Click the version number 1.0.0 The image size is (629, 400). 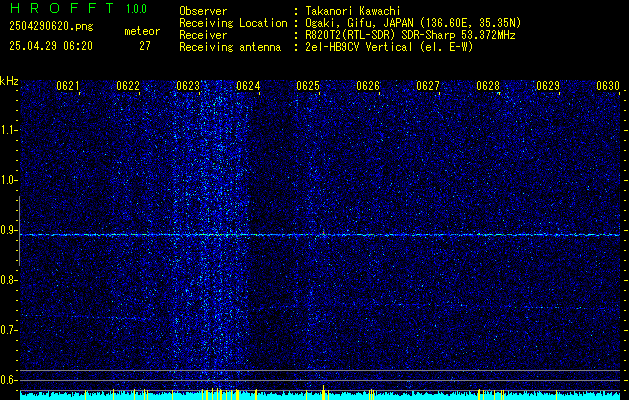[x=136, y=9]
